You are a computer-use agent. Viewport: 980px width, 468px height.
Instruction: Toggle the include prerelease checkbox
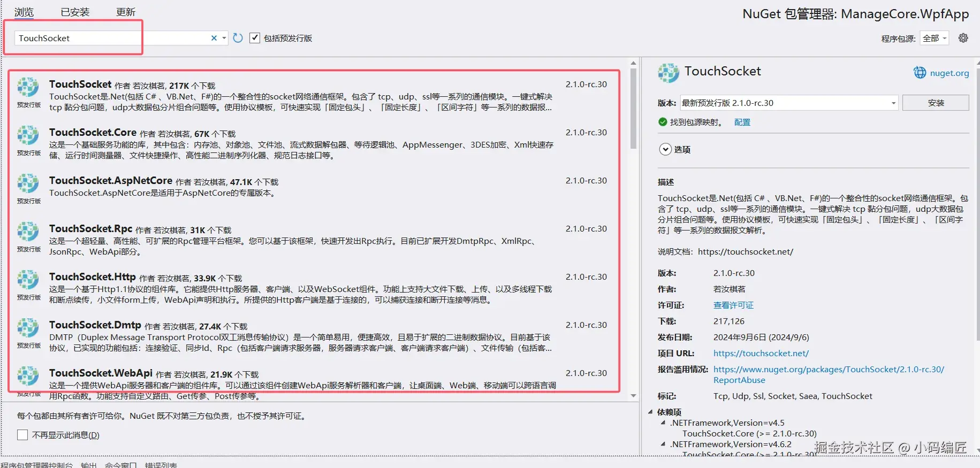[x=255, y=38]
